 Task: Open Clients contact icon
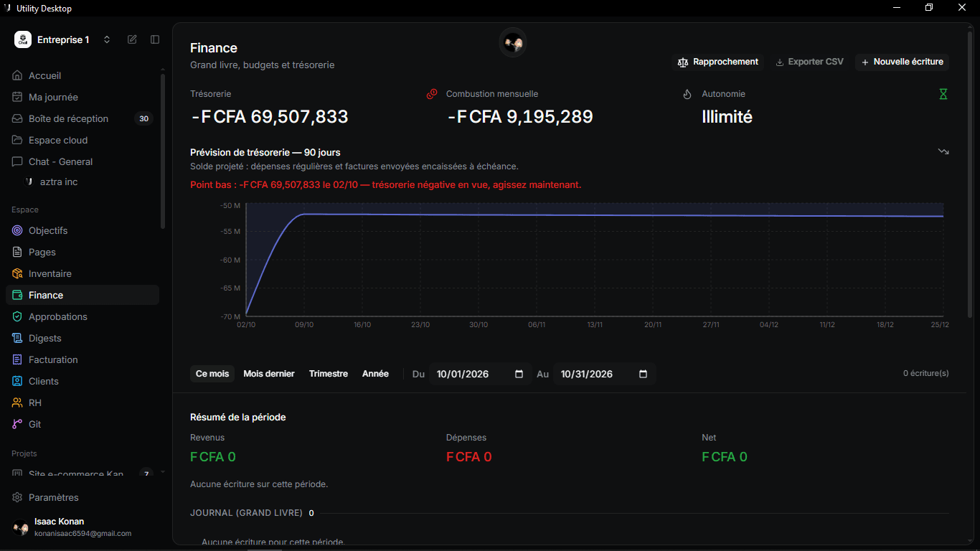(x=17, y=381)
